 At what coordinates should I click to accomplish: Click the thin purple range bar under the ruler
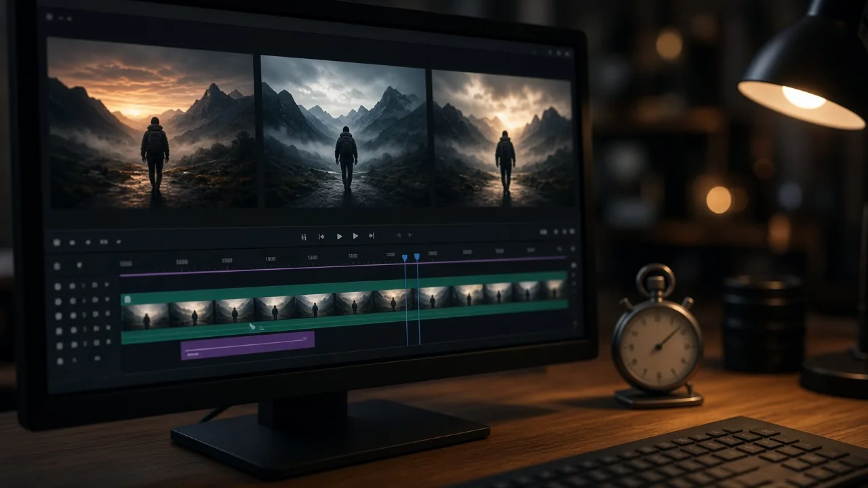[343, 266]
